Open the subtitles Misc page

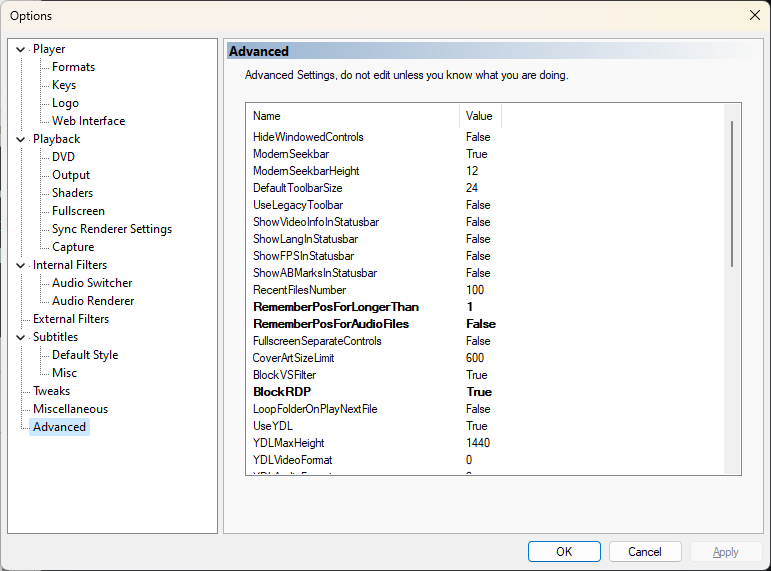coord(64,373)
